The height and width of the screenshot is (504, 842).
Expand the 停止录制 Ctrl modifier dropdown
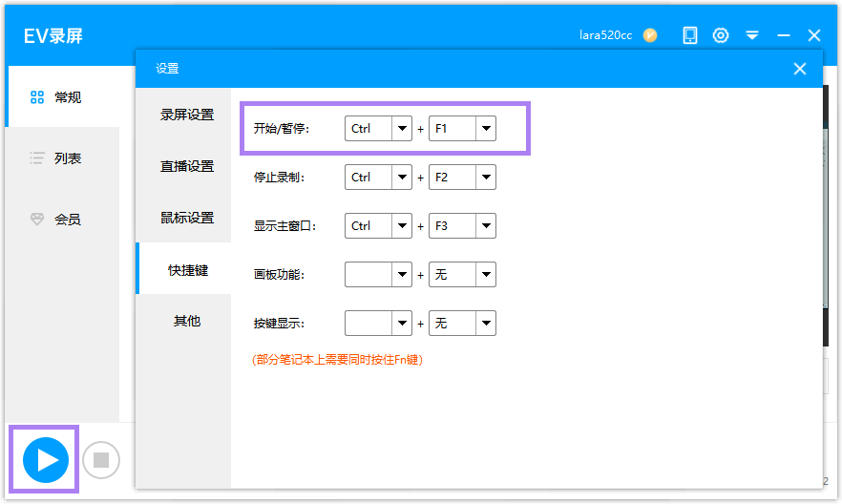point(402,178)
